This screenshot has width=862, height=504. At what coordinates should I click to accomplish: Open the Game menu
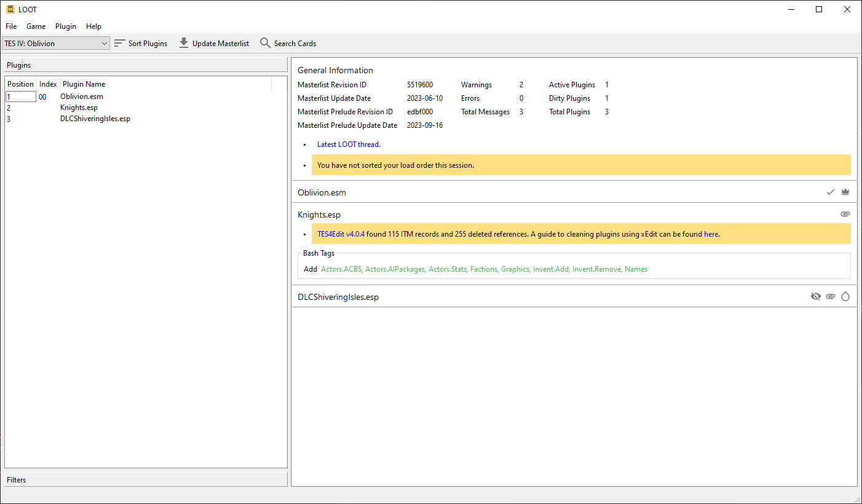[x=36, y=26]
